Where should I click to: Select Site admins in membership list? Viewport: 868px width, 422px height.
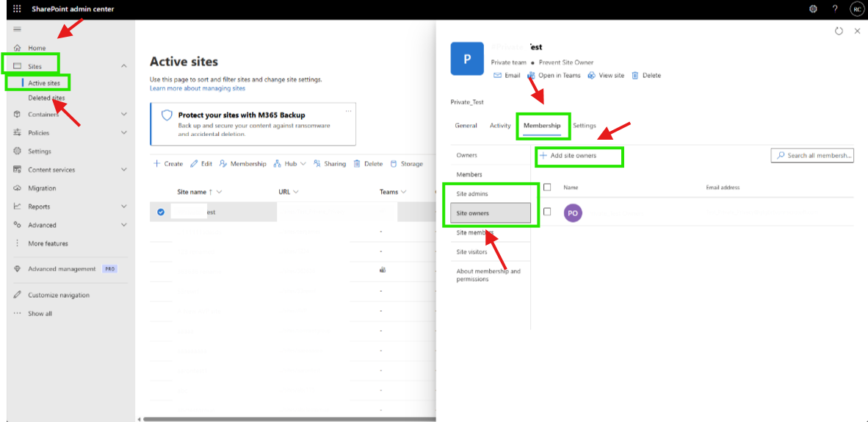(x=491, y=193)
